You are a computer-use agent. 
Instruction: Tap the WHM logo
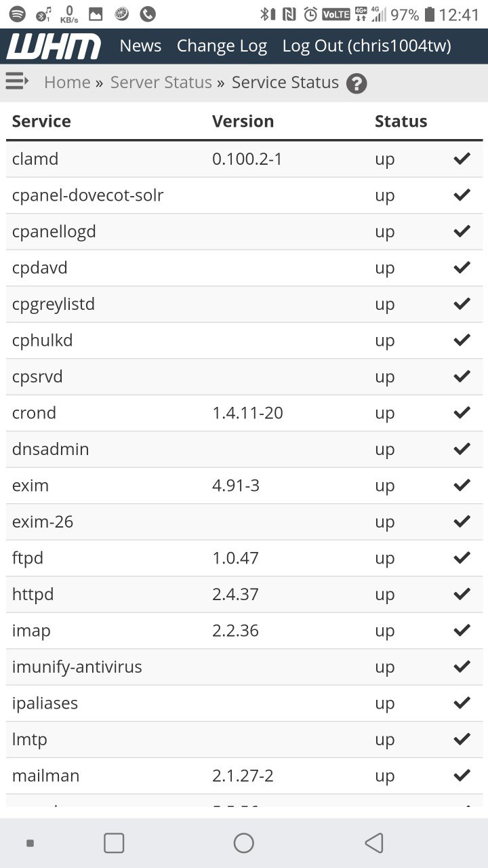pyautogui.click(x=54, y=46)
